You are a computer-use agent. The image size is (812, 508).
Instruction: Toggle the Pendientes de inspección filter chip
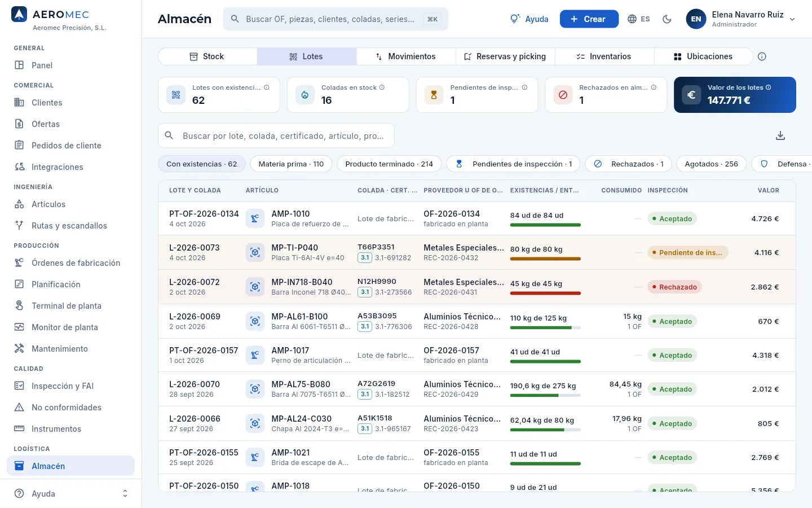514,164
